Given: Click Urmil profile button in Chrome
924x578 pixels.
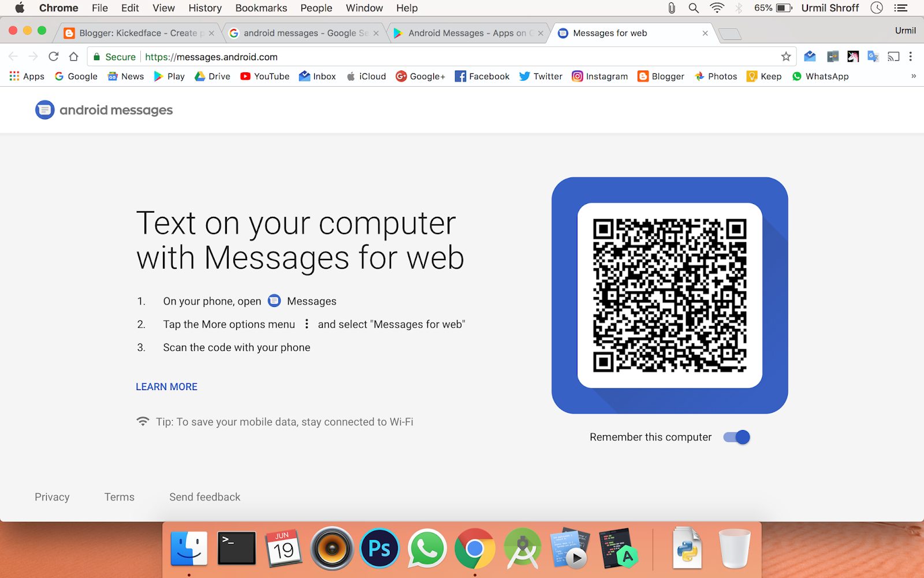Looking at the screenshot, I should point(905,31).
